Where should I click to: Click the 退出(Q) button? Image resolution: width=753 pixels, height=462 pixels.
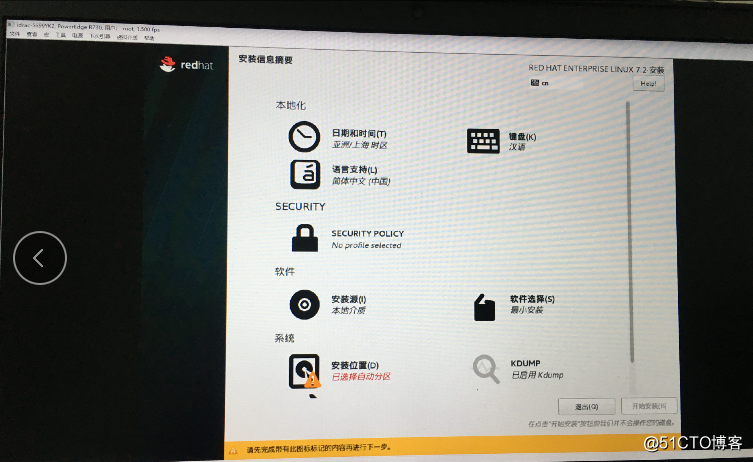coord(586,407)
